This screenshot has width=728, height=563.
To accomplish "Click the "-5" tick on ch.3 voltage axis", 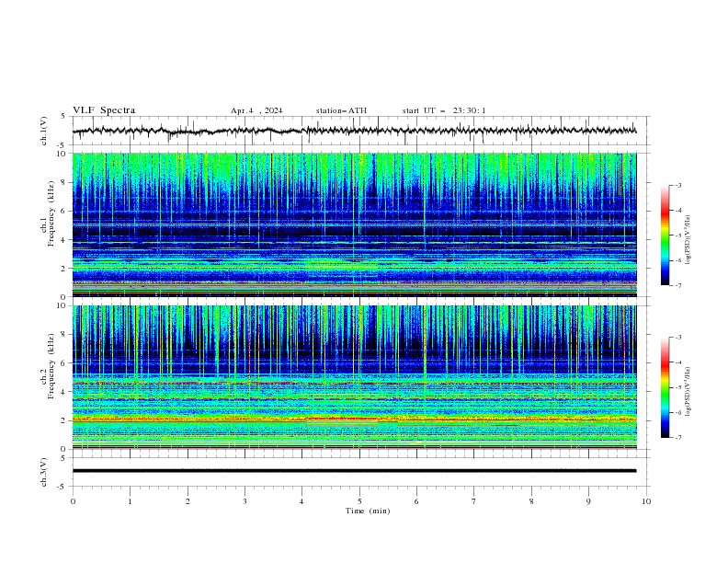I will coord(63,487).
